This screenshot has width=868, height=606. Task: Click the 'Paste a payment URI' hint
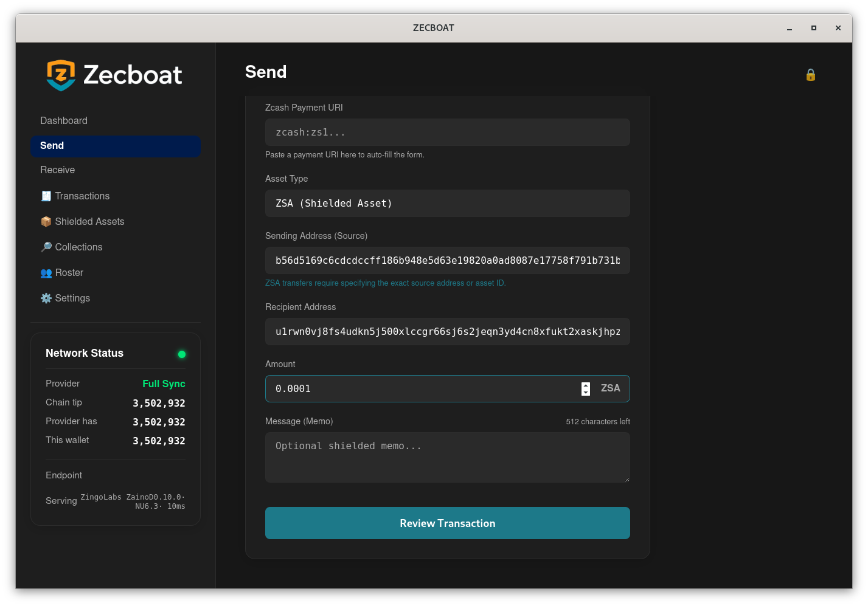point(345,155)
